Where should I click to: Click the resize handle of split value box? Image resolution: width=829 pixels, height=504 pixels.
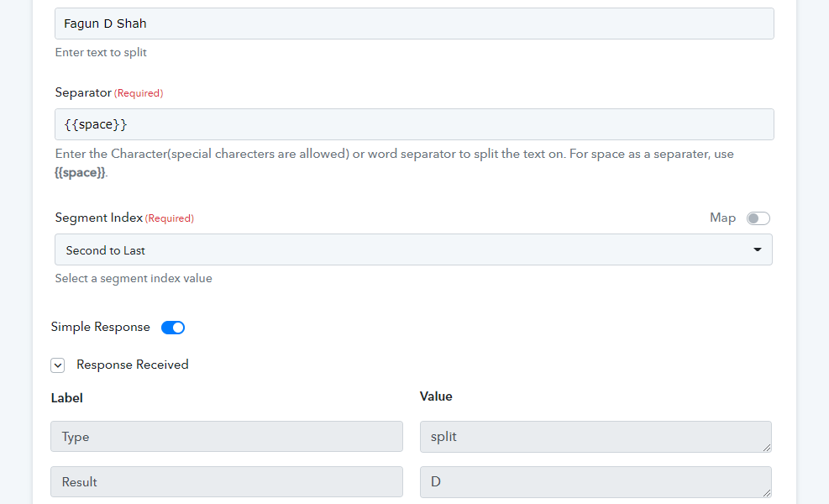pos(767,448)
